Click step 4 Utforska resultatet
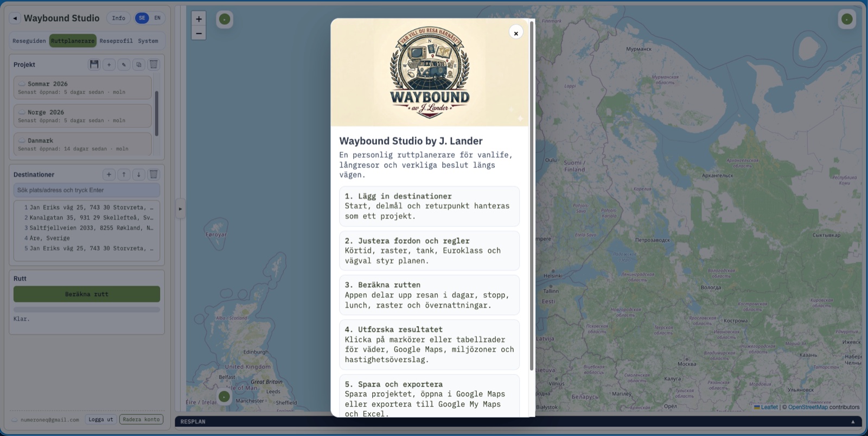 pyautogui.click(x=430, y=345)
